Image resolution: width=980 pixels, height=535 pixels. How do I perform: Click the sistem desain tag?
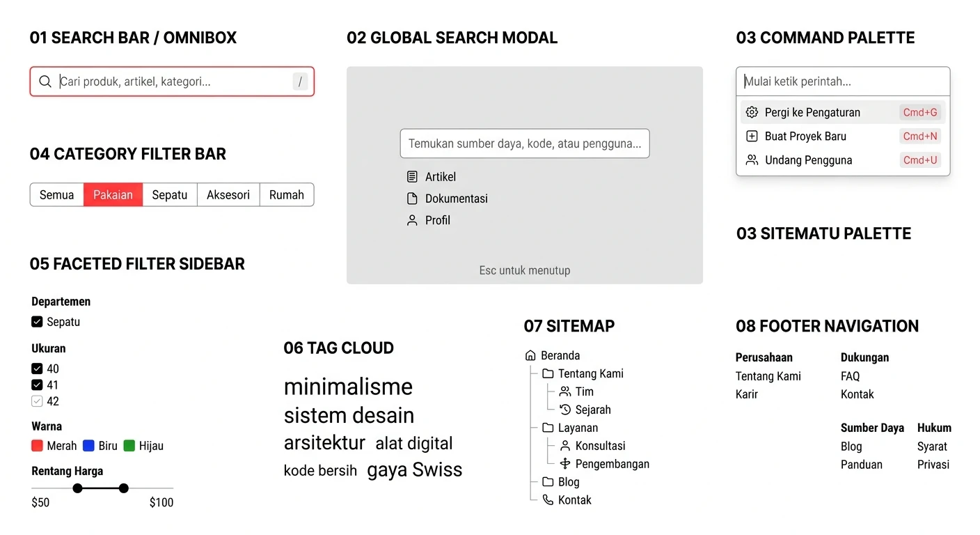click(x=349, y=415)
